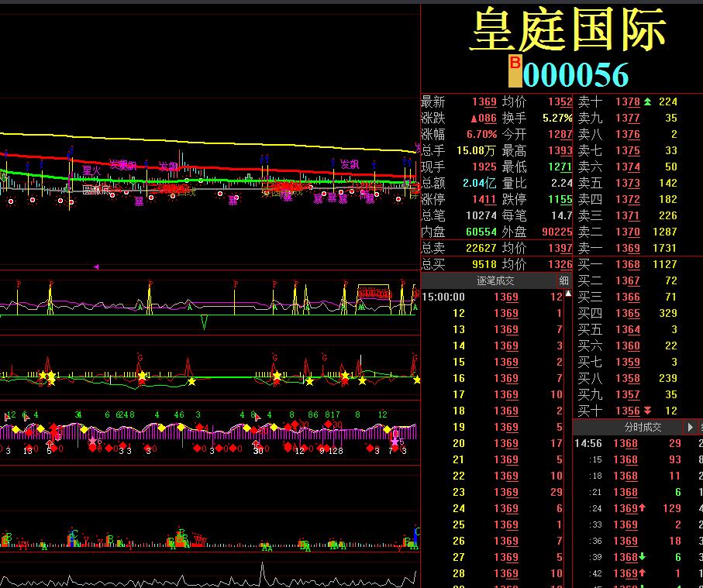The width and height of the screenshot is (703, 588).
Task: Click the 涨幅 value 6.70%
Action: pos(481,135)
